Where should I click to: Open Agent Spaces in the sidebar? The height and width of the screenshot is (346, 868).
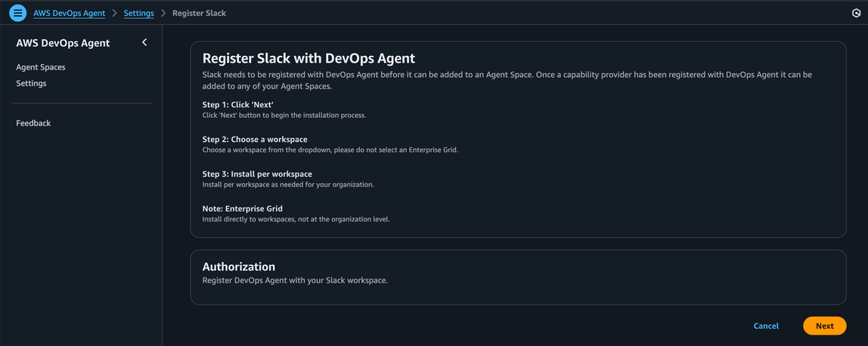pos(41,67)
